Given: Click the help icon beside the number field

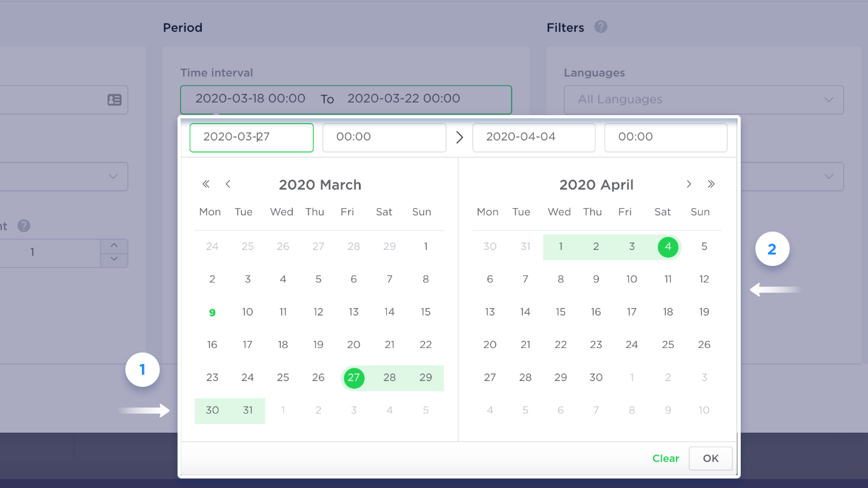Looking at the screenshot, I should pyautogui.click(x=24, y=226).
